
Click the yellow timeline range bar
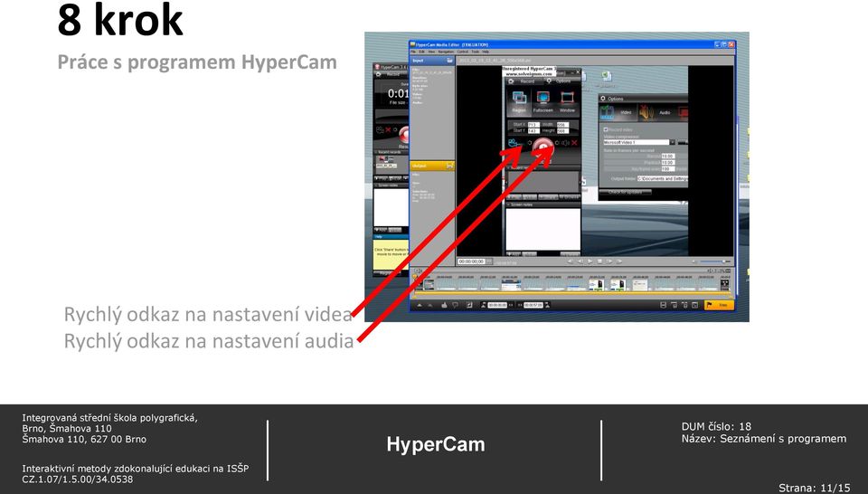572,293
